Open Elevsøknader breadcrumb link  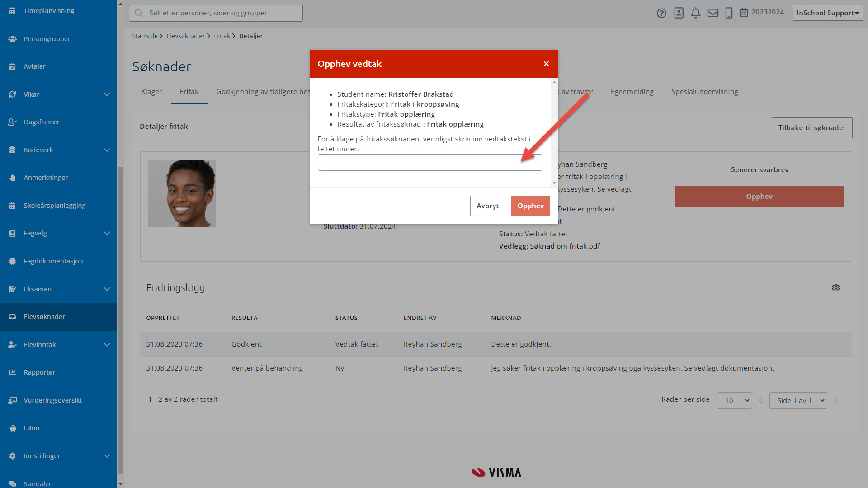[185, 36]
